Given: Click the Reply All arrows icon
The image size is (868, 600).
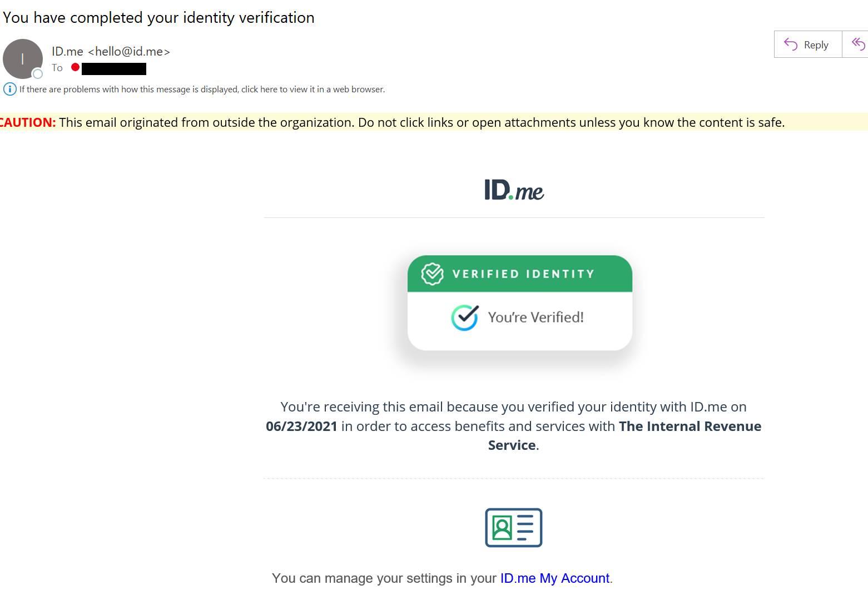Looking at the screenshot, I should click(x=858, y=44).
